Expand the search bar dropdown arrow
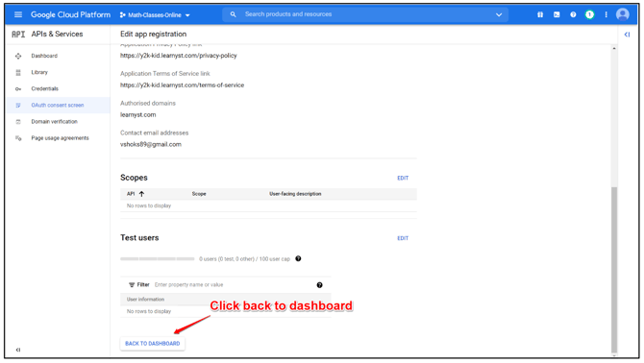Viewport: 644px width, 363px height. (499, 14)
